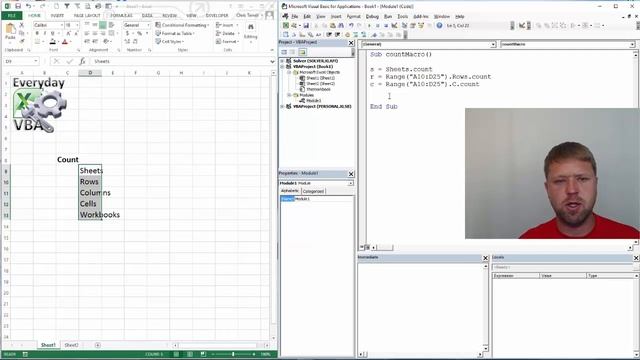The height and width of the screenshot is (360, 640).
Task: Add a new sheet with plus button
Action: (x=98, y=345)
